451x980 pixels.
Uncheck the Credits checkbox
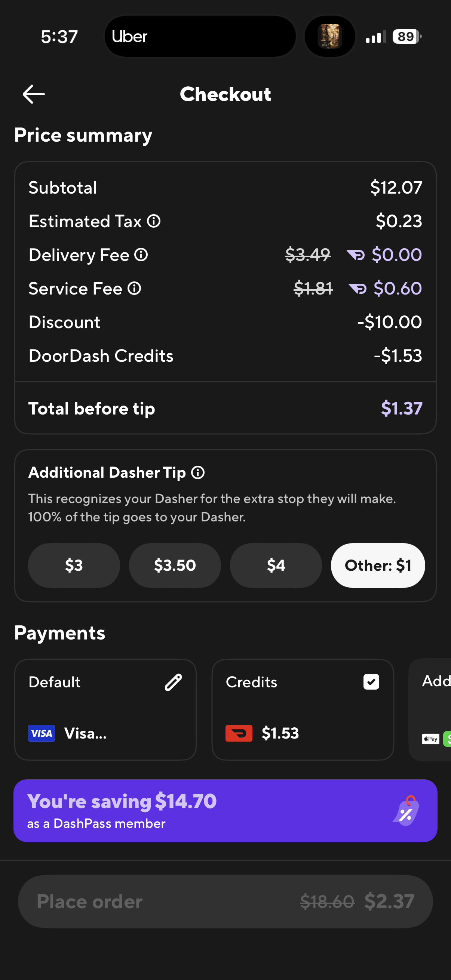371,682
